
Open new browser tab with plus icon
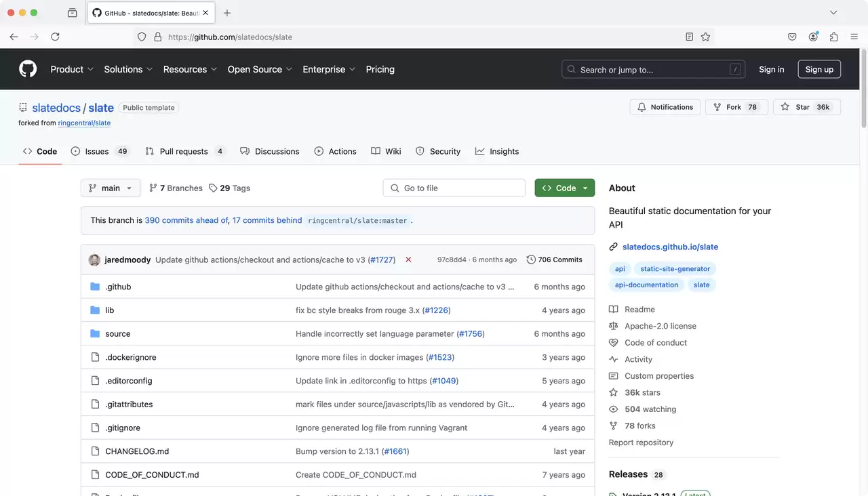coord(227,13)
